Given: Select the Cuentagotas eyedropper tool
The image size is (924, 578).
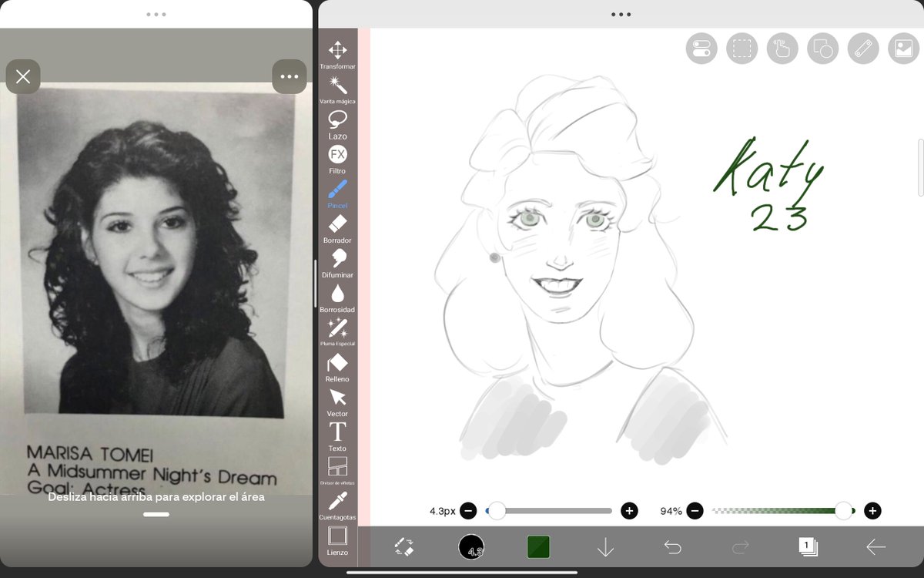Looking at the screenshot, I should tap(337, 506).
